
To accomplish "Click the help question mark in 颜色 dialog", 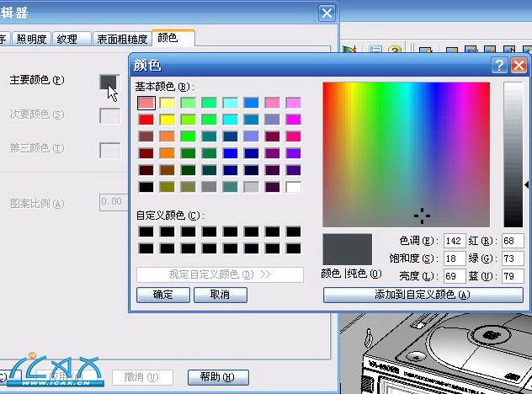I will [x=500, y=65].
